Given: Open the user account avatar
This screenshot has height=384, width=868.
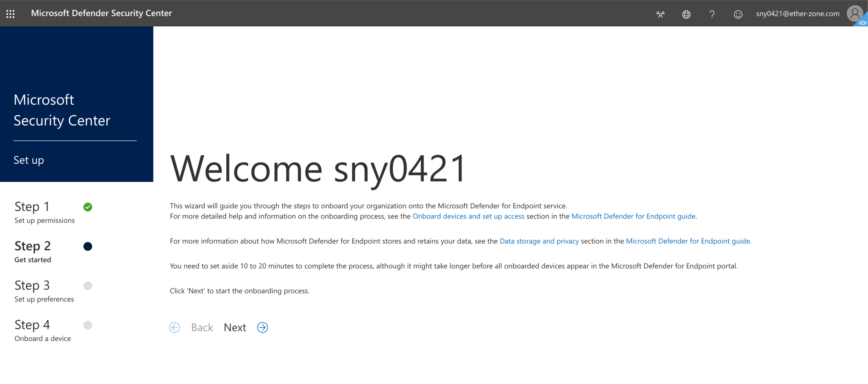Looking at the screenshot, I should tap(854, 13).
